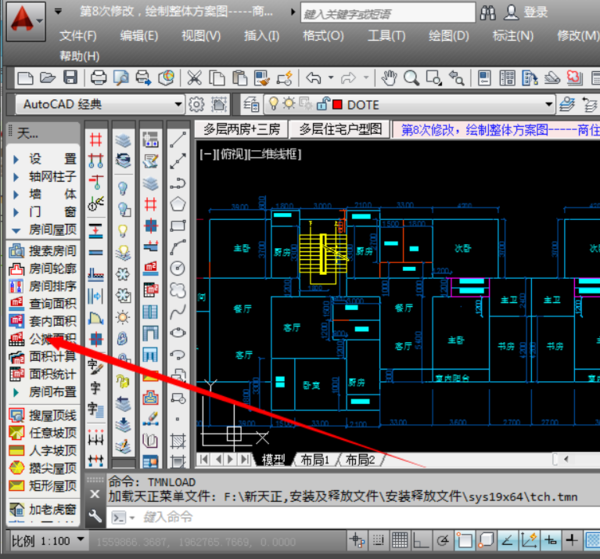Cut selection with the scissors icon
The width and height of the screenshot is (600, 559).
point(194,78)
